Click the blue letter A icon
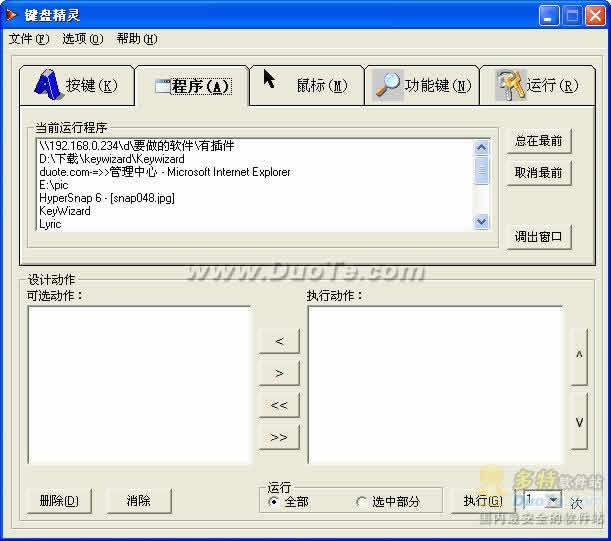611x541 pixels. tap(48, 85)
